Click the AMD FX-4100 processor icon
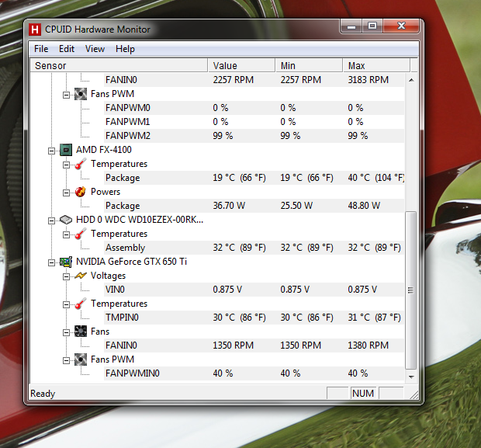Screen dimensions: 481x448 pyautogui.click(x=67, y=150)
